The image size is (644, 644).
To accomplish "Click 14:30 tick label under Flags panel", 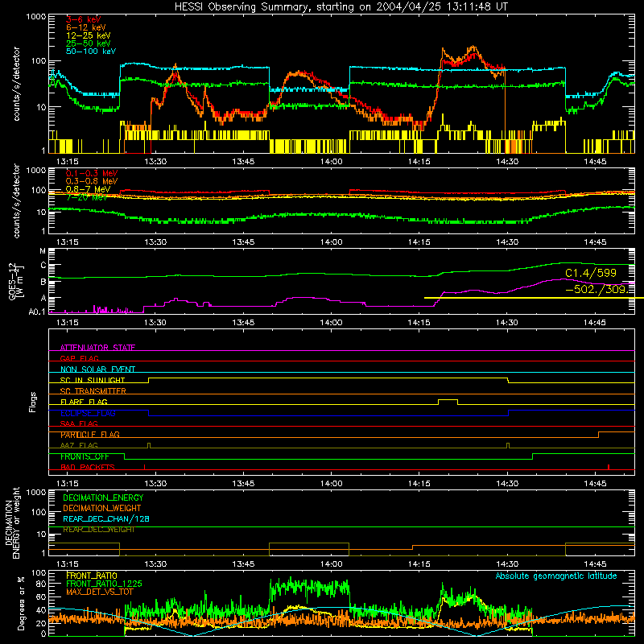I will [x=507, y=484].
